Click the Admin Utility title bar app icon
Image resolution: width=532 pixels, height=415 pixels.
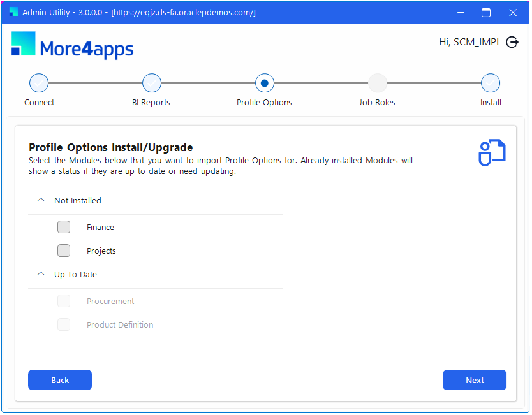click(x=13, y=12)
